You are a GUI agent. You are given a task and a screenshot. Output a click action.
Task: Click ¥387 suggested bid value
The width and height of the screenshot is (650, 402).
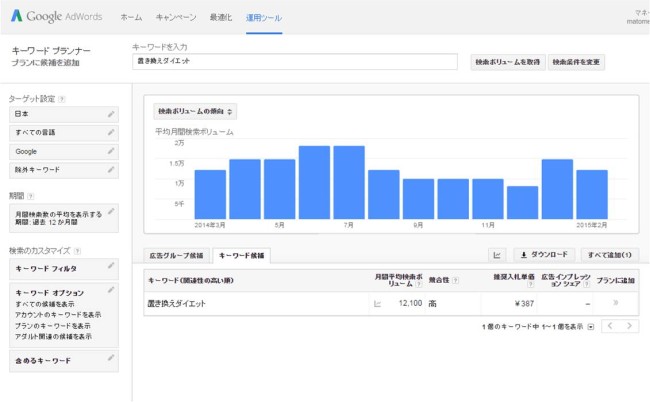pos(524,304)
